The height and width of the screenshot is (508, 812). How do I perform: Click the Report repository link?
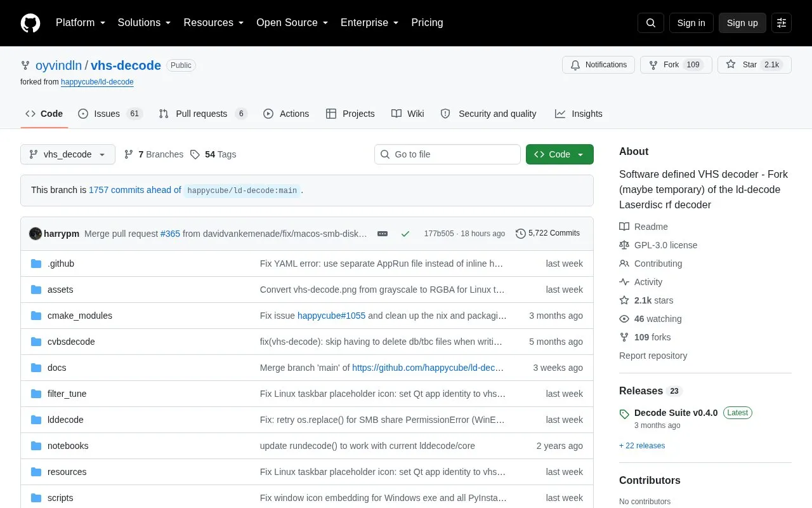(x=653, y=356)
